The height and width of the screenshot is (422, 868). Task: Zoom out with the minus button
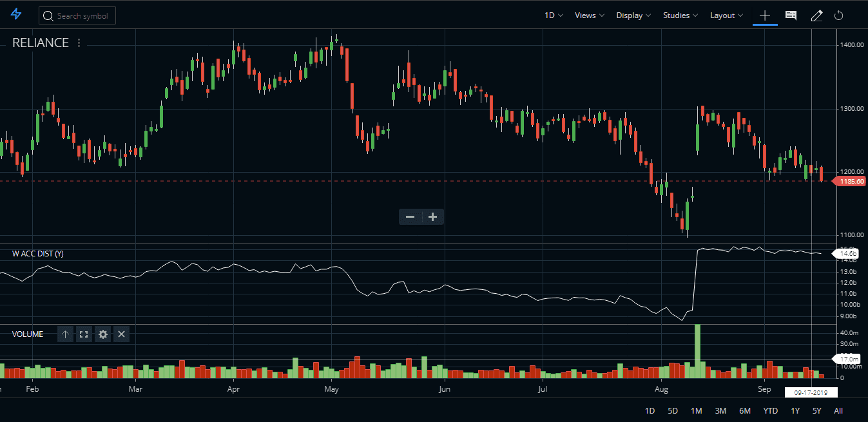[x=410, y=216]
